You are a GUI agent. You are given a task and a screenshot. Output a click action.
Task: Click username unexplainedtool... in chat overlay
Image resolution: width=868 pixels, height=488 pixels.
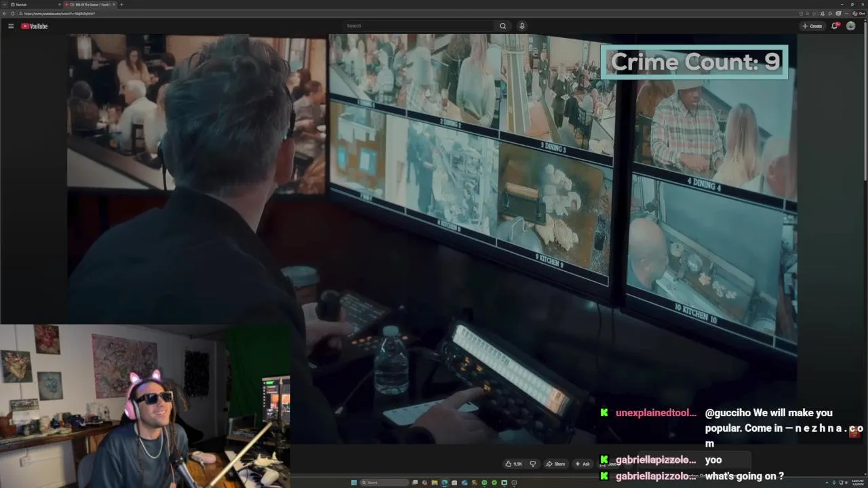click(656, 413)
